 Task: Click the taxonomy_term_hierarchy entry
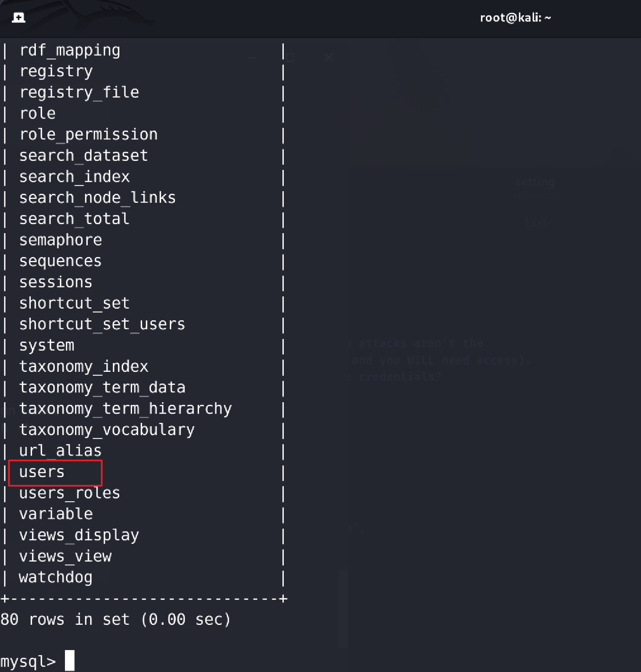tap(126, 409)
